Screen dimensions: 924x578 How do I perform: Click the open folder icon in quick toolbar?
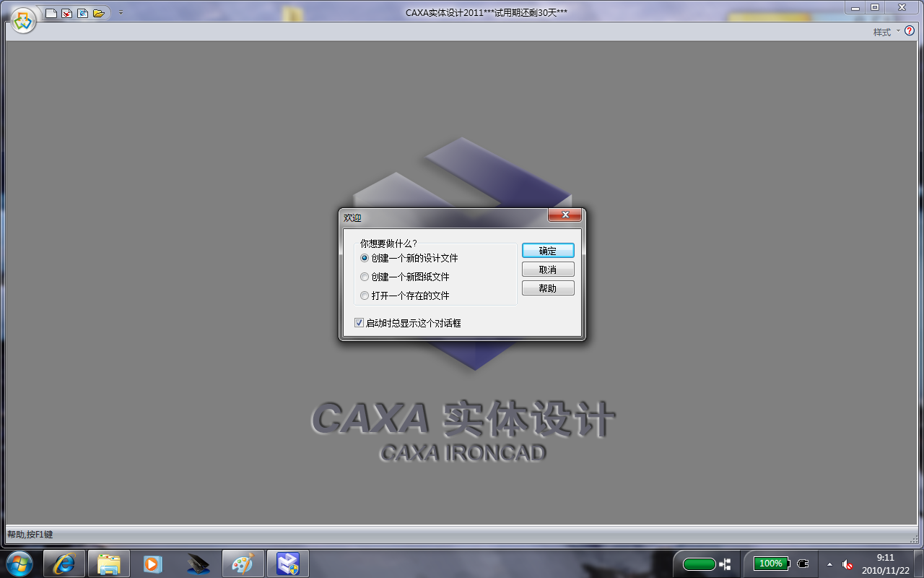coord(99,13)
